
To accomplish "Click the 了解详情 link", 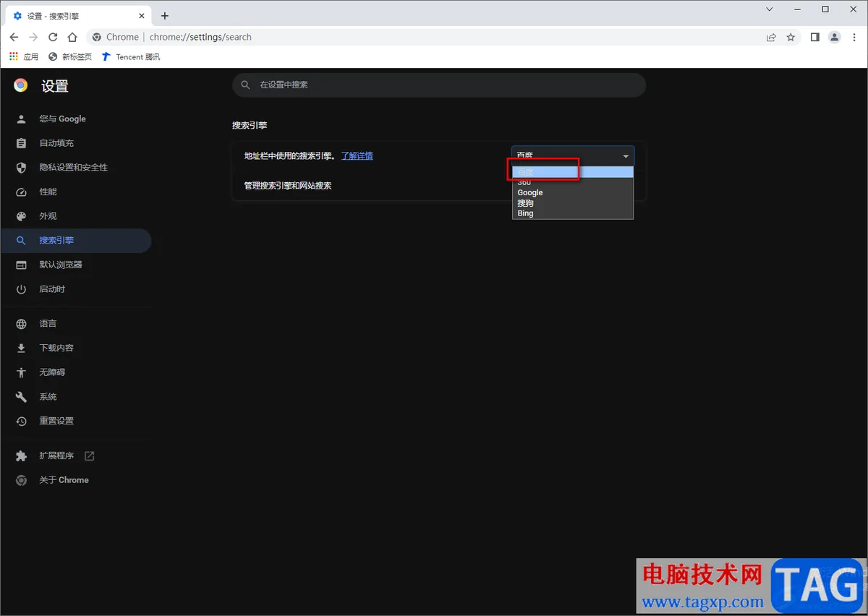I will pyautogui.click(x=357, y=155).
